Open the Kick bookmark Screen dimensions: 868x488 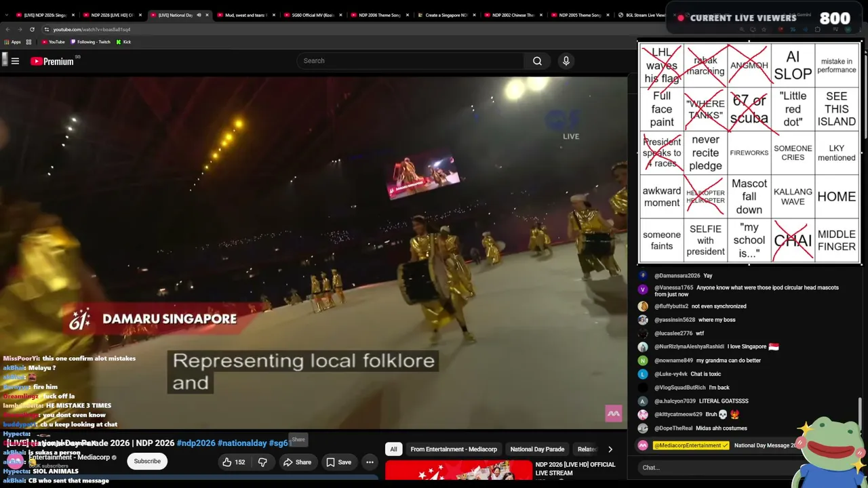click(x=123, y=42)
